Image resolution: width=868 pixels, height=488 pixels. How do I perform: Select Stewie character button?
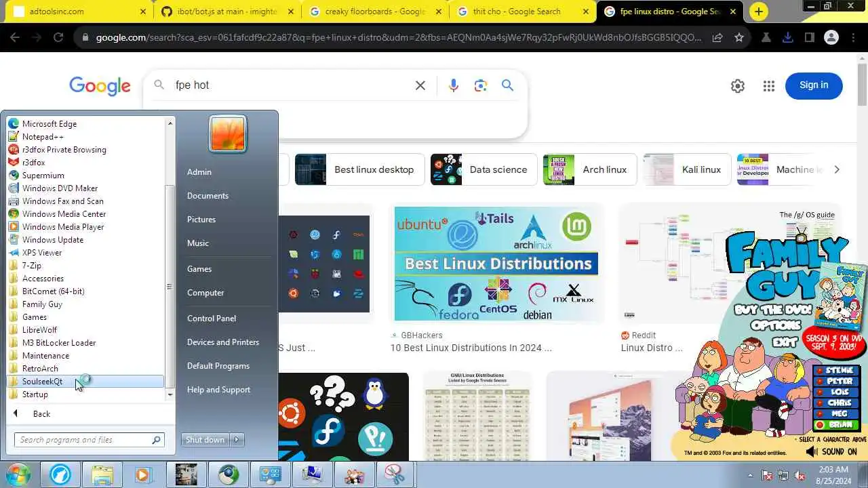coord(836,371)
